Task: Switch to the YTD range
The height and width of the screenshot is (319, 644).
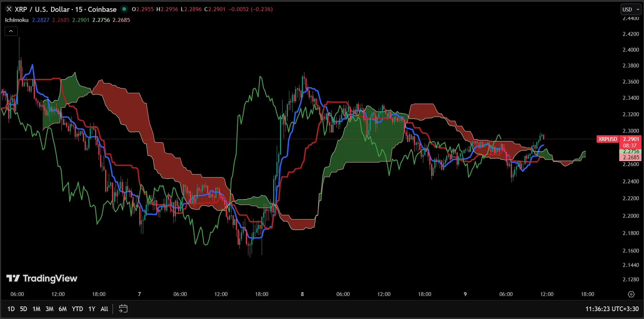Action: pos(77,309)
